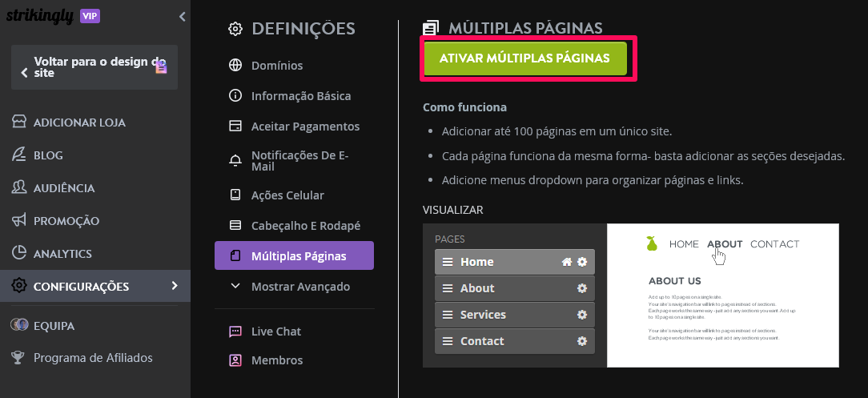
Task: Click the preview image's Home page row
Action: 515,262
